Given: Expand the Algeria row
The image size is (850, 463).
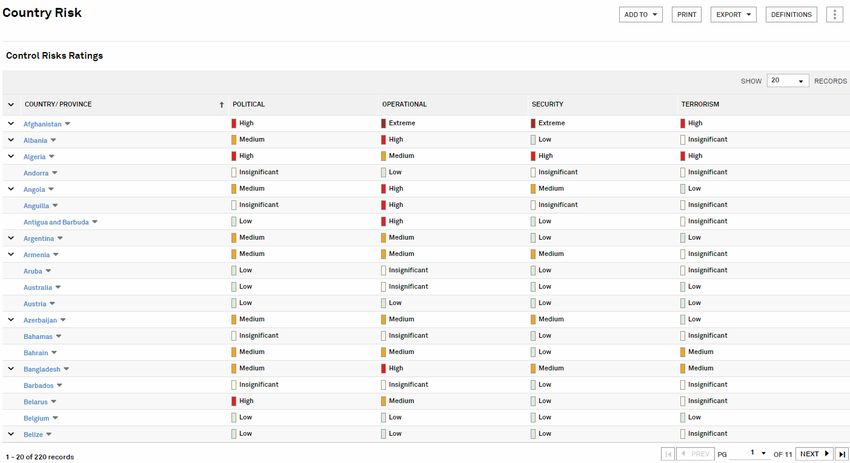Looking at the screenshot, I should (x=11, y=156).
